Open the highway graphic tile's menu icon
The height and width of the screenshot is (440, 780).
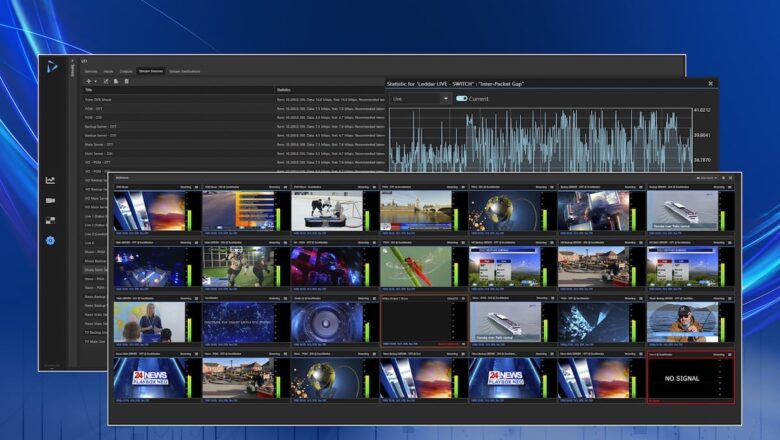[286, 187]
